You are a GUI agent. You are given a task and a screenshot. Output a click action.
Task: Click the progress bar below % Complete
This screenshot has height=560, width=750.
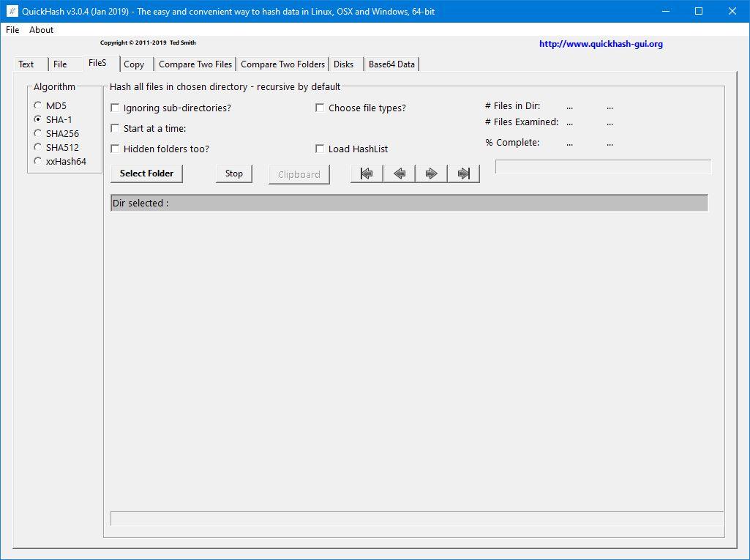603,167
